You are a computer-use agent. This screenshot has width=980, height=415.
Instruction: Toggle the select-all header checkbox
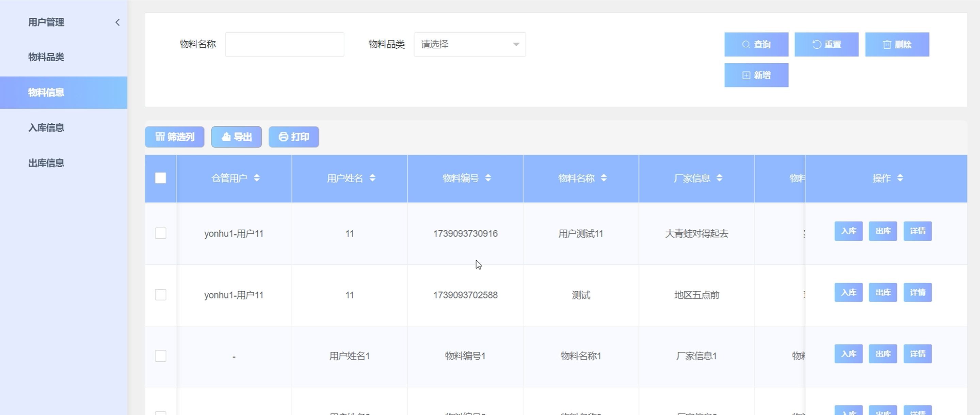click(x=161, y=178)
